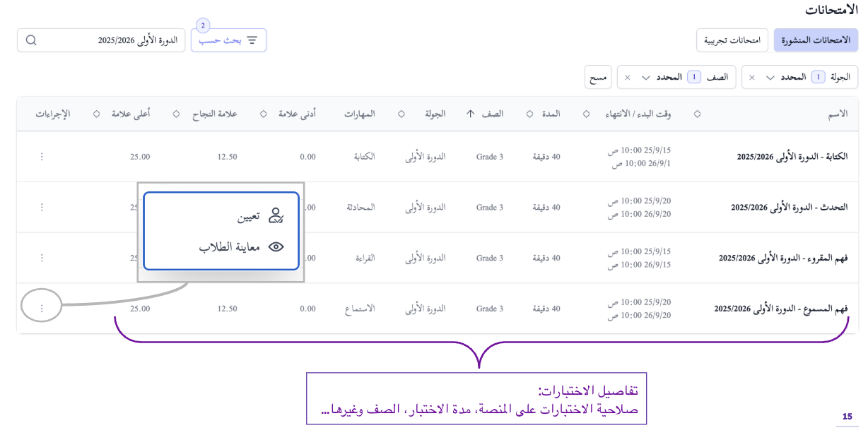Viewport: 868px width, 435px height.
Task: Switch to الامتحانات المنشورة tab
Action: (816, 40)
